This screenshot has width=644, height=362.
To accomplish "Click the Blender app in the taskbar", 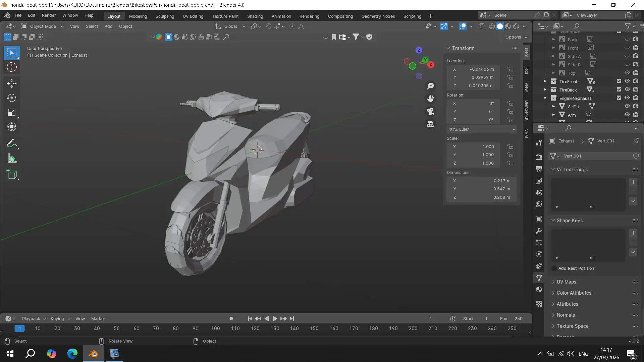I will 93,354.
